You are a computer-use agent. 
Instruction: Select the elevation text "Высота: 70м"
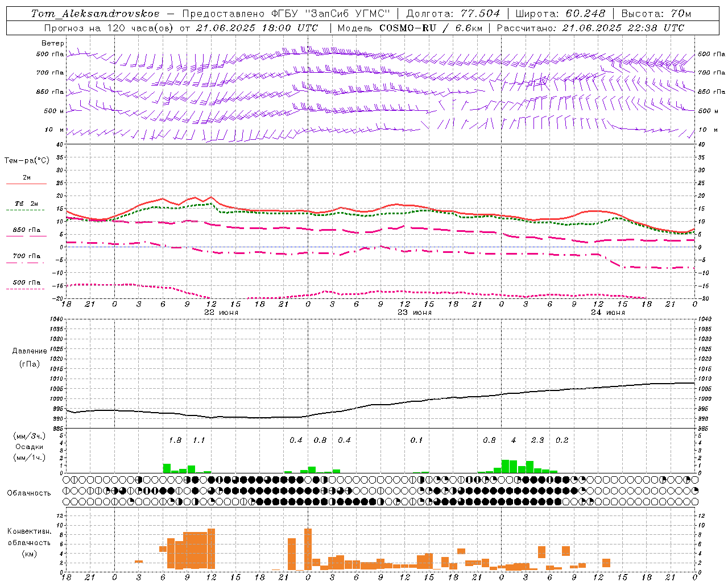point(656,14)
